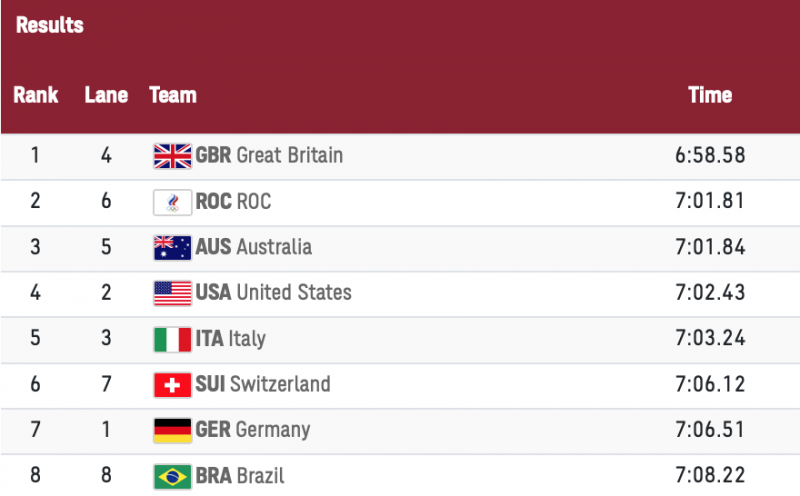800x496 pixels.
Task: Click the Great Britain flag icon
Action: [172, 156]
